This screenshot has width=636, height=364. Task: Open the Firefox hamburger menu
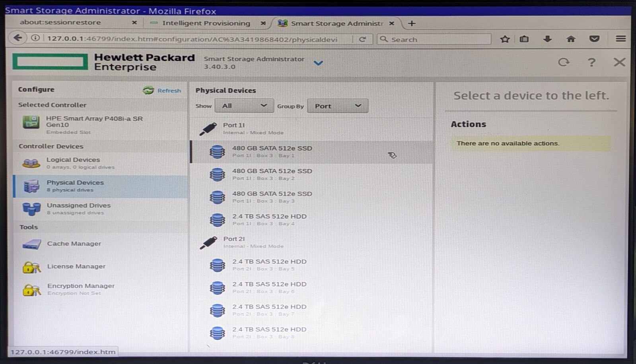click(620, 39)
